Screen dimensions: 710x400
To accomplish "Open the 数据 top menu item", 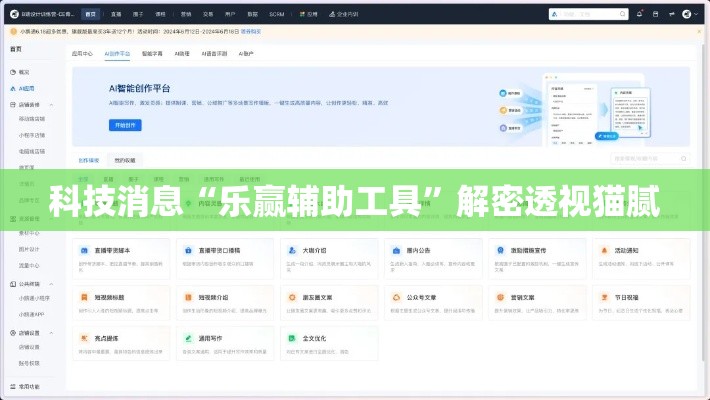I will coord(253,14).
